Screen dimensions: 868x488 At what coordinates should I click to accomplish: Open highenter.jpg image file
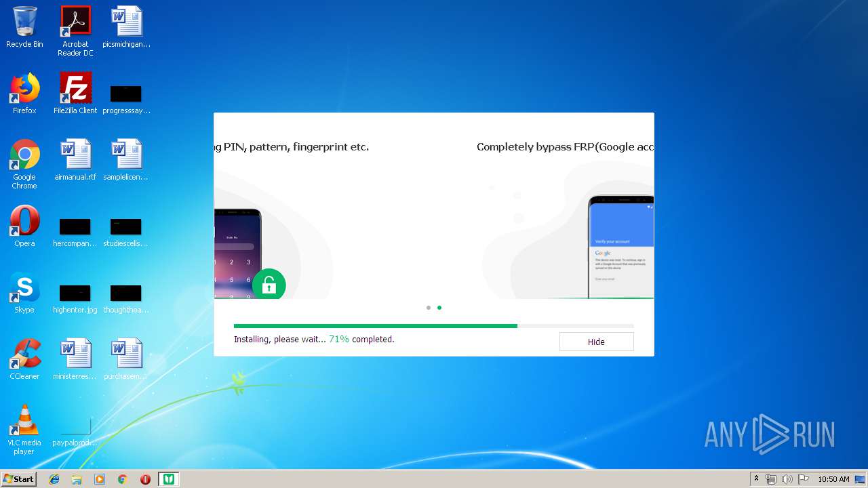(x=75, y=298)
